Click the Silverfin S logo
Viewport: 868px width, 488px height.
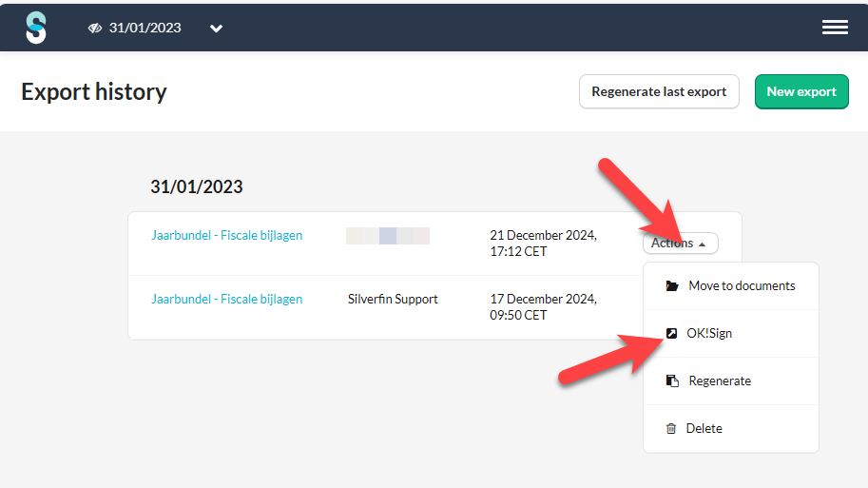36,28
